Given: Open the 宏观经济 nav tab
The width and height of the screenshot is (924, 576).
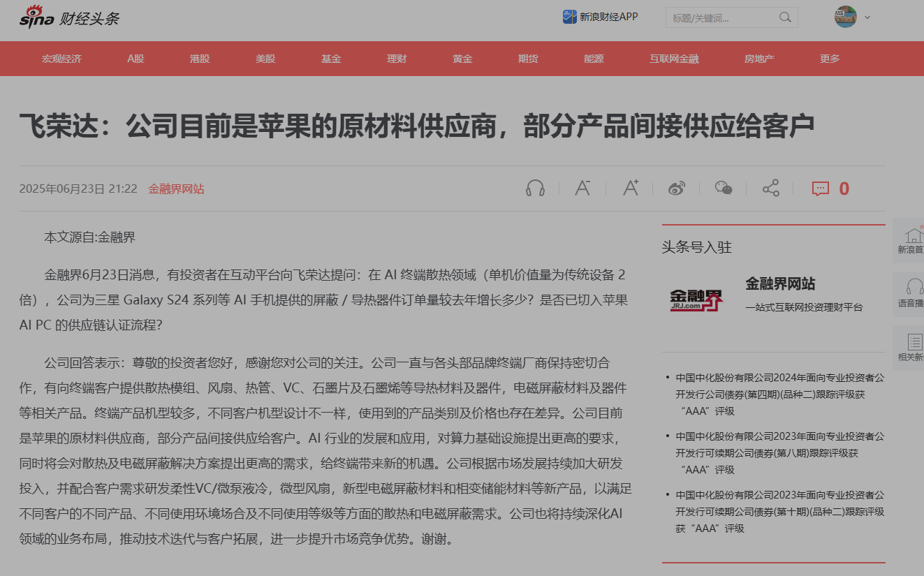Looking at the screenshot, I should point(61,59).
